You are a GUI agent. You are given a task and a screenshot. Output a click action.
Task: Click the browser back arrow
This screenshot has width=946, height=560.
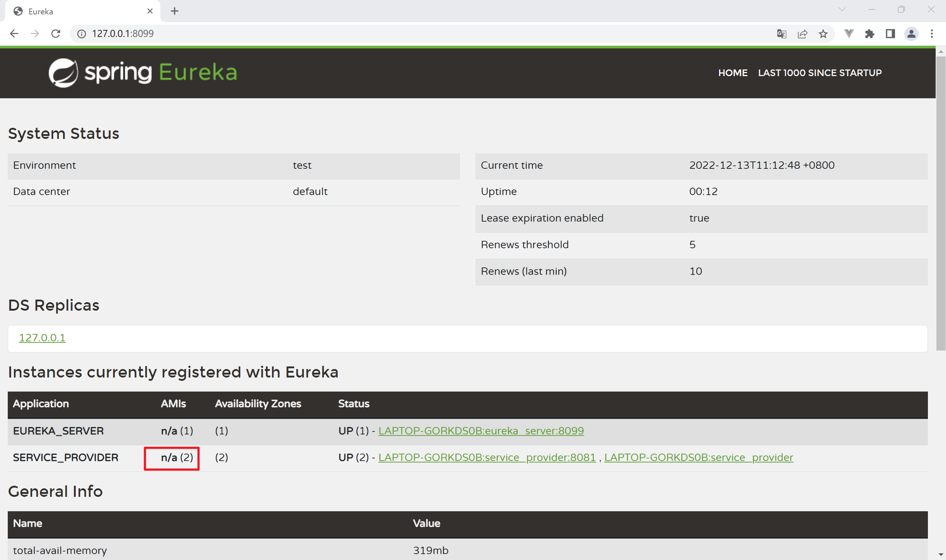click(x=14, y=34)
